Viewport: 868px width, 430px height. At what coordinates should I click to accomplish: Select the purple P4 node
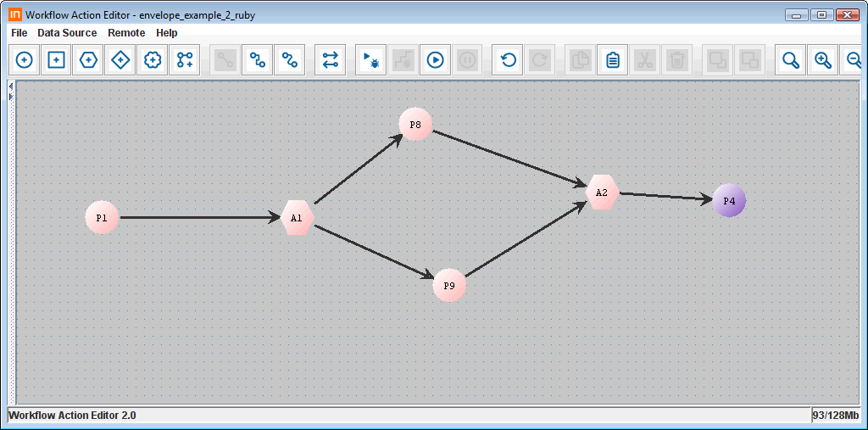click(x=729, y=201)
